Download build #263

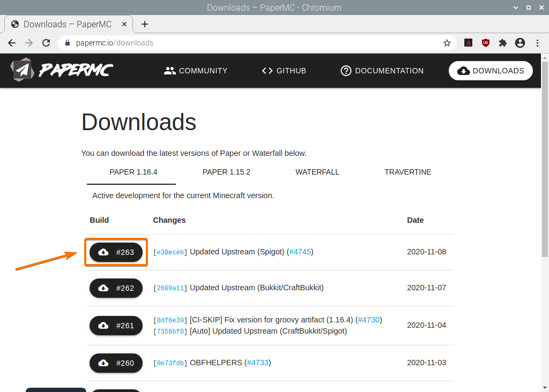(116, 252)
